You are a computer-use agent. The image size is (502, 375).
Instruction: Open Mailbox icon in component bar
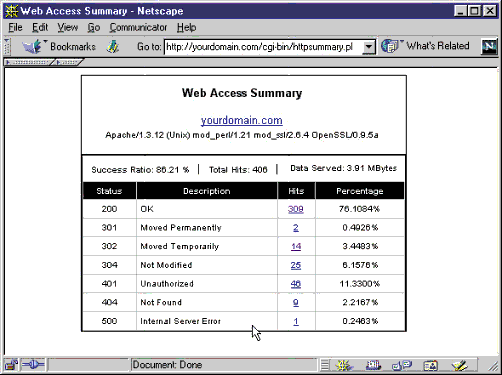(373, 365)
